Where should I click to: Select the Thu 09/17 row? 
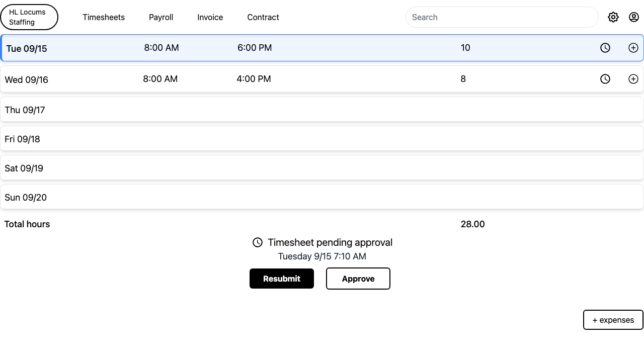(322, 110)
